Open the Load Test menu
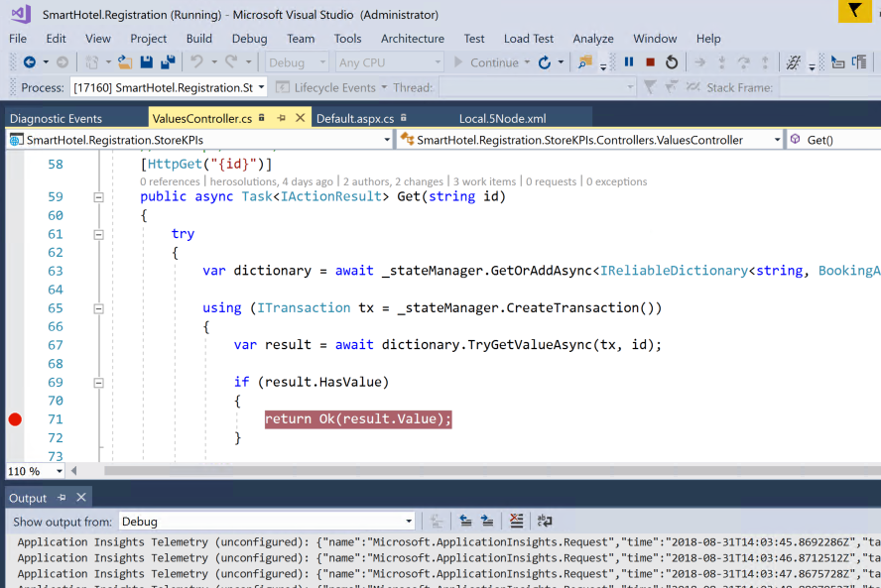The image size is (881, 588). 528,39
